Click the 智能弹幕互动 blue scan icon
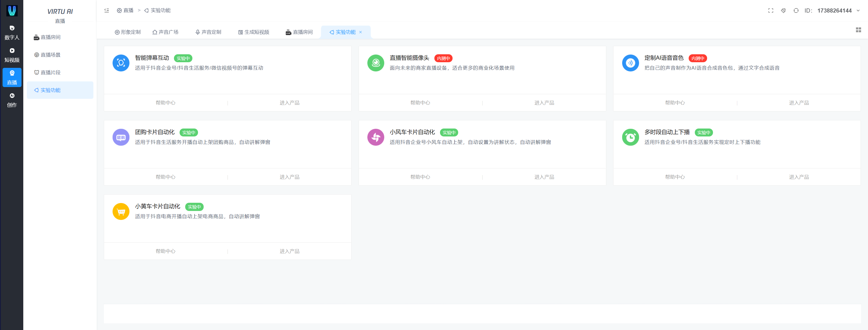868x330 pixels. (121, 63)
